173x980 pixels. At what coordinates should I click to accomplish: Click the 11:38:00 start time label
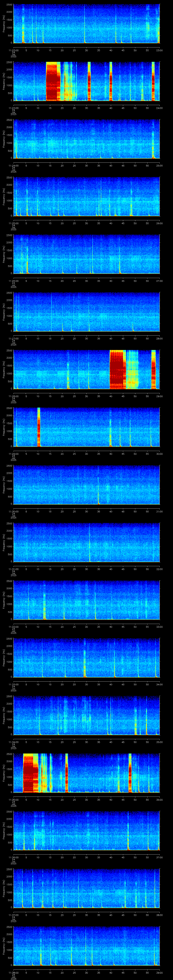click(13, 973)
